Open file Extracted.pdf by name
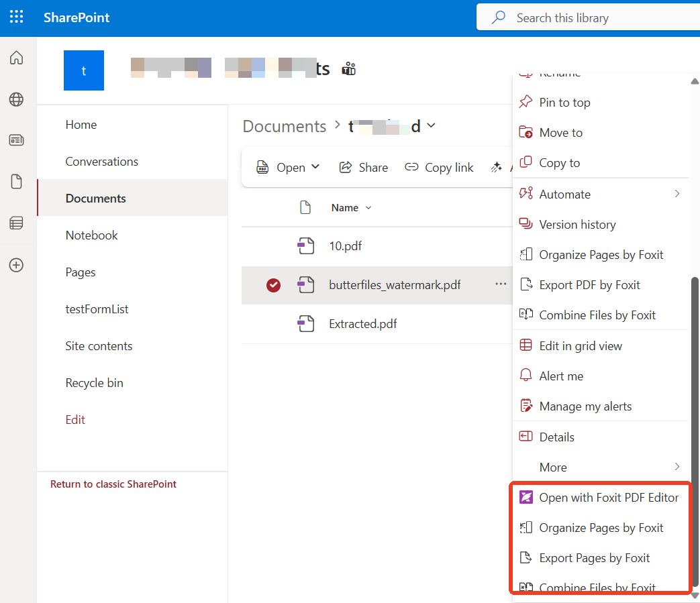The width and height of the screenshot is (700, 603). (x=362, y=324)
